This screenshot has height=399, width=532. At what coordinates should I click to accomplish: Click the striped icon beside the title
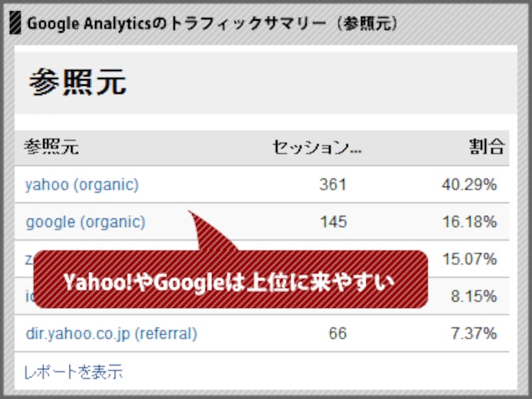15,25
